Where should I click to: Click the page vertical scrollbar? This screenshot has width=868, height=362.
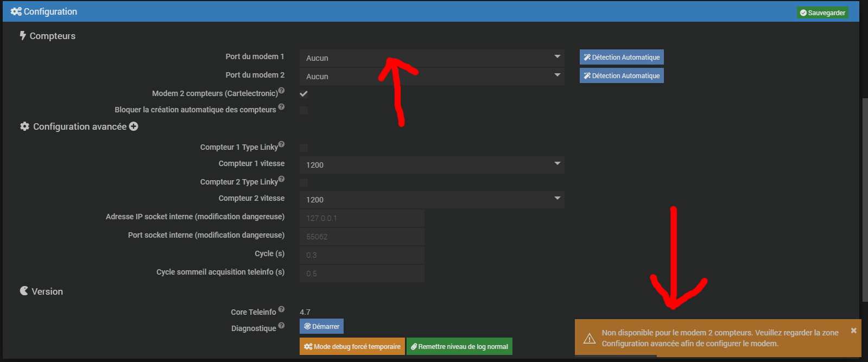865,200
